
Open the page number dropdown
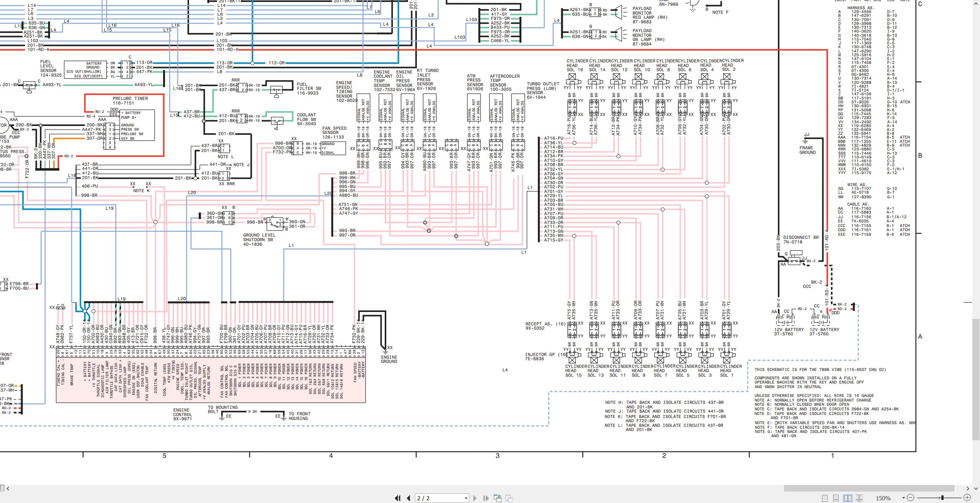[x=466, y=498]
